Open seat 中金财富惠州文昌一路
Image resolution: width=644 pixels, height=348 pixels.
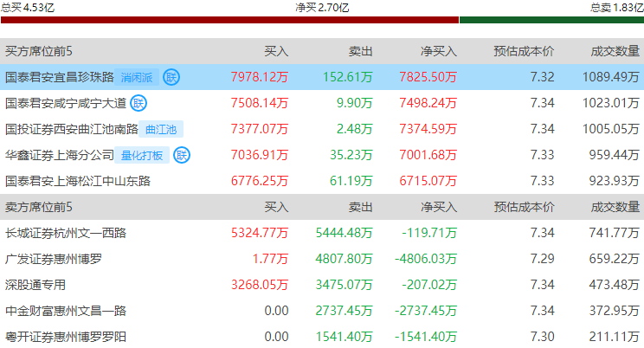tap(66, 311)
